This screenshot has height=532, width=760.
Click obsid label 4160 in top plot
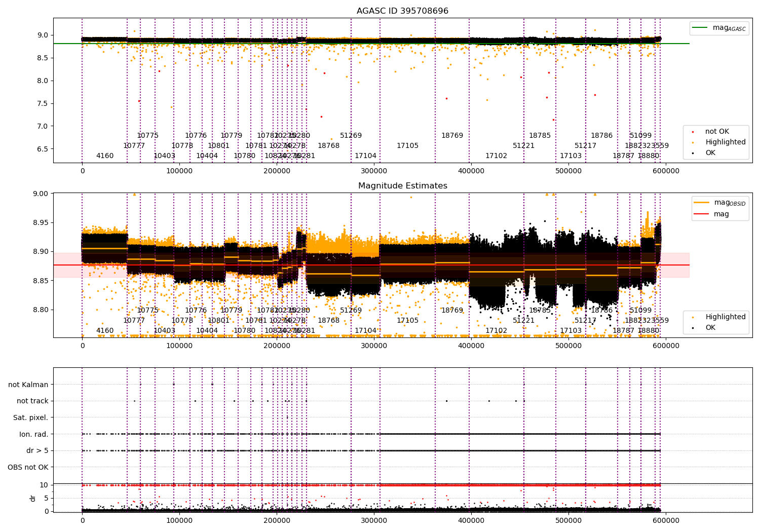(105, 156)
